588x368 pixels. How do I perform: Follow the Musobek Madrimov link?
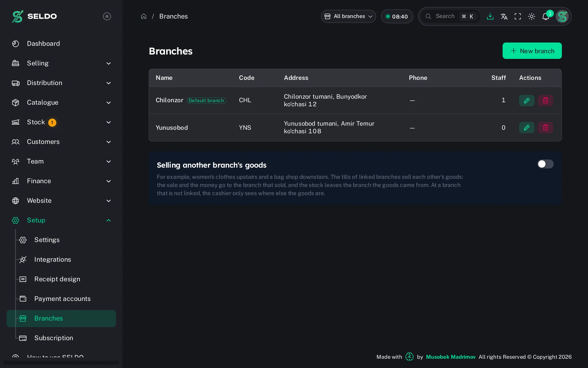coord(451,357)
